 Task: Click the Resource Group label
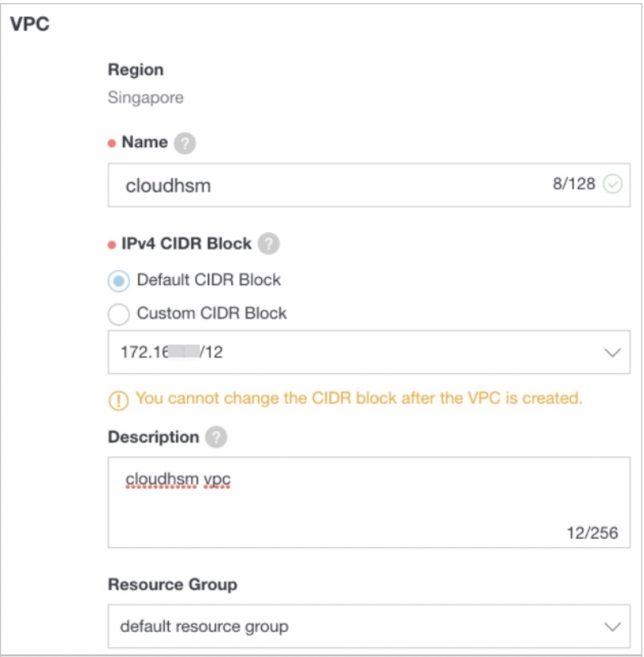[172, 584]
